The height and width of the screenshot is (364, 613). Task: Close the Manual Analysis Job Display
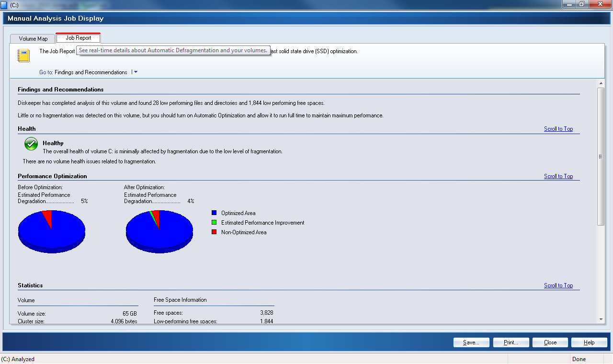coord(550,342)
